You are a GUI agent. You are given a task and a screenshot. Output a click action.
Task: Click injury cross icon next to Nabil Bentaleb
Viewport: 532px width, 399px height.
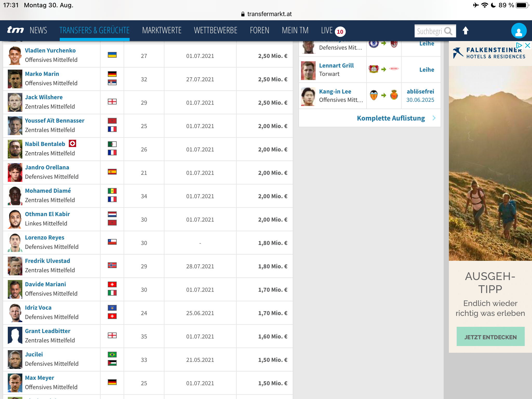click(72, 143)
